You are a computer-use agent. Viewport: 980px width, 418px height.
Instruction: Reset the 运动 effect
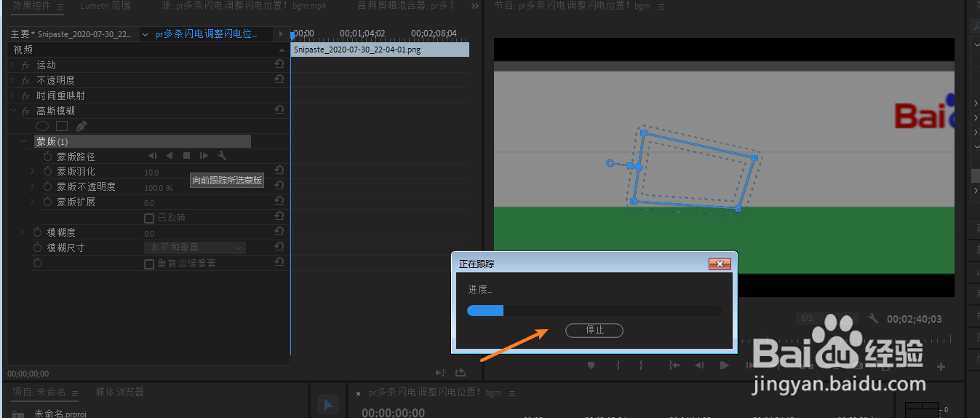click(279, 64)
